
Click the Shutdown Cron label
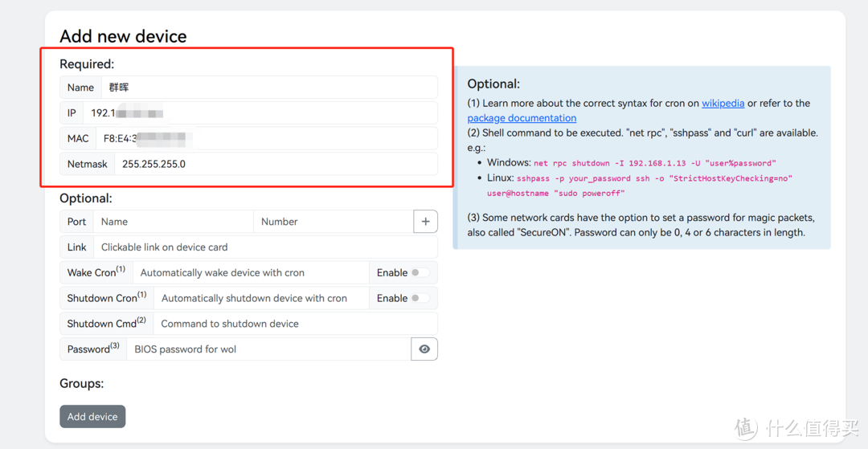pyautogui.click(x=107, y=298)
